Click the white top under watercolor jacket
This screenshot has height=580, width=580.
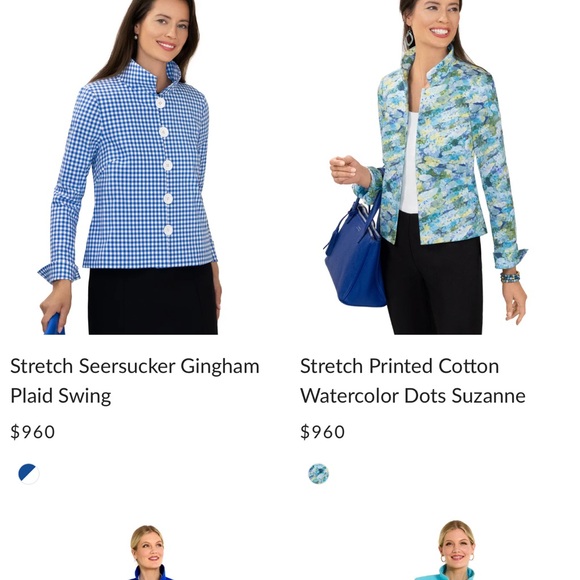pyautogui.click(x=409, y=163)
